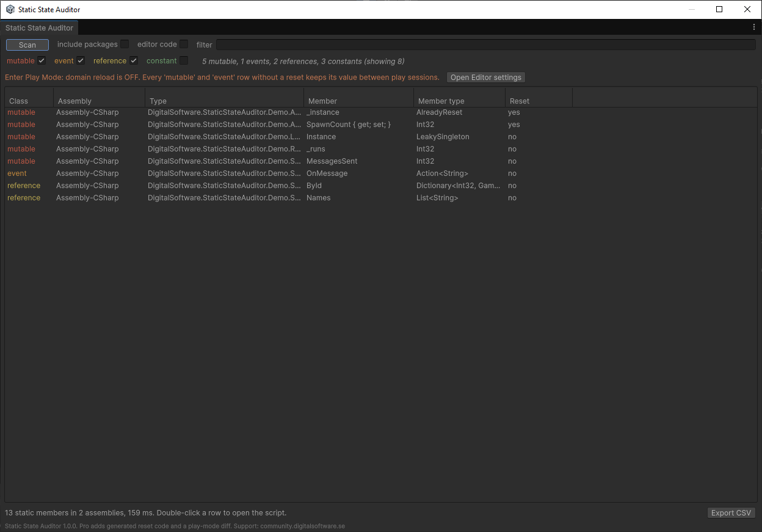Screen dimensions: 762x532
Task: Minimize the Static State Auditor window
Action: point(692,9)
